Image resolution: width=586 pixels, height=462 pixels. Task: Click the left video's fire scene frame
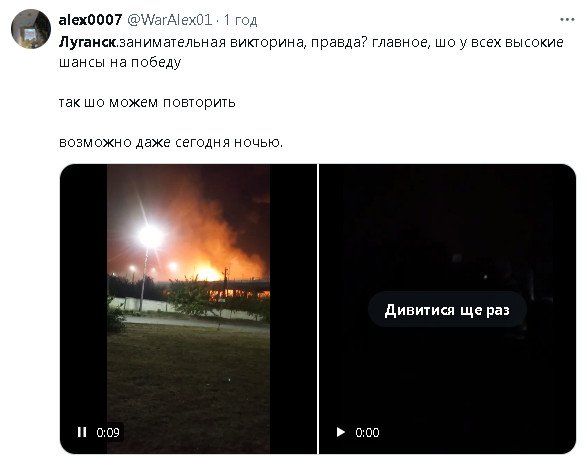pos(188,309)
